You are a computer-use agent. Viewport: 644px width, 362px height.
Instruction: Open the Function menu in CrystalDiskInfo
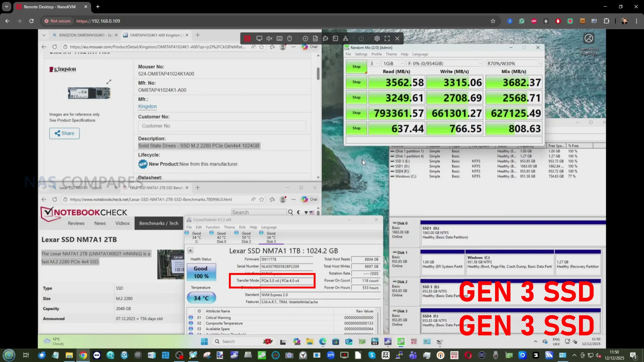point(213,227)
